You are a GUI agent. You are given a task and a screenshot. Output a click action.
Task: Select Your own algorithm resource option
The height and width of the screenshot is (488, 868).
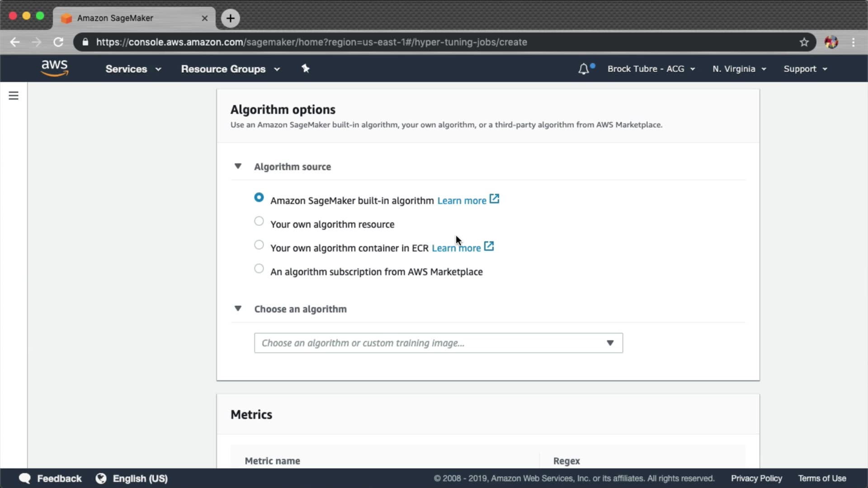(259, 221)
